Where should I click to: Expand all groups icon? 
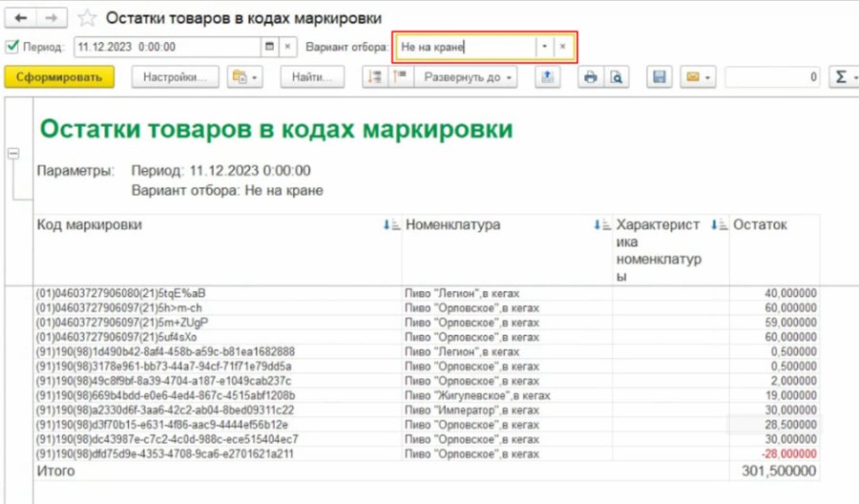pyautogui.click(x=401, y=77)
